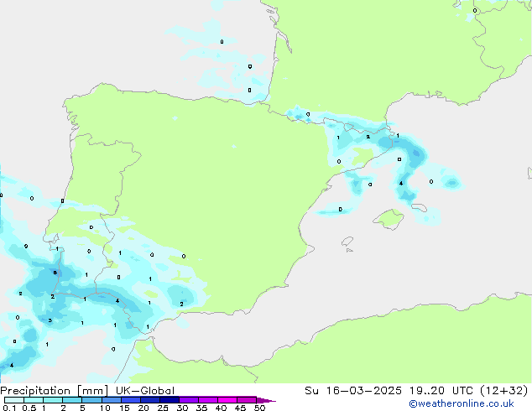Click the 0.1–0.5 mm palest legend swatch
Viewport: 532px width, 411px height.
[14, 400]
